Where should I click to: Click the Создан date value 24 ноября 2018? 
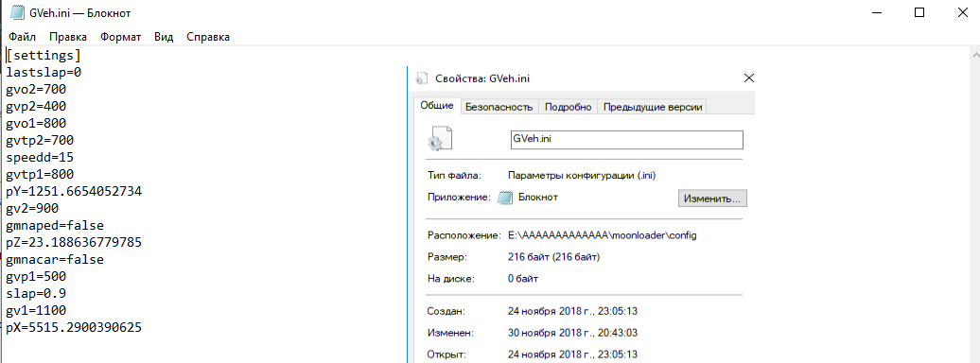pyautogui.click(x=573, y=311)
